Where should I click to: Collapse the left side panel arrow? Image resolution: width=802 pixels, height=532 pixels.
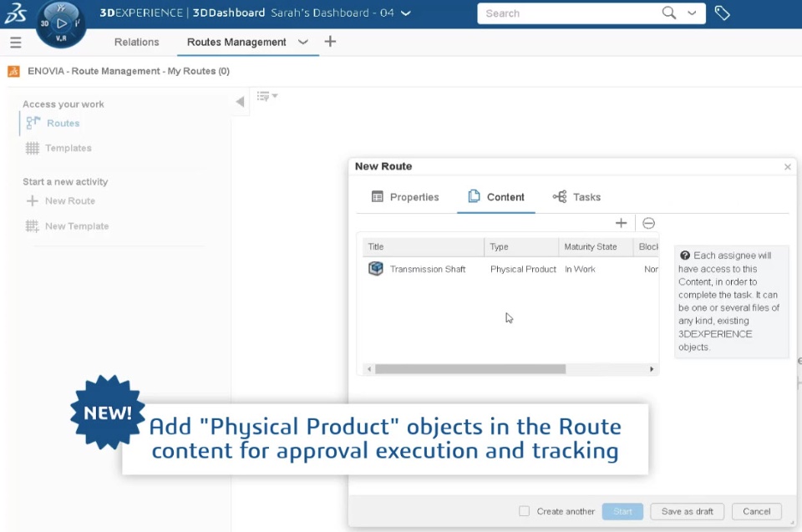pos(240,101)
